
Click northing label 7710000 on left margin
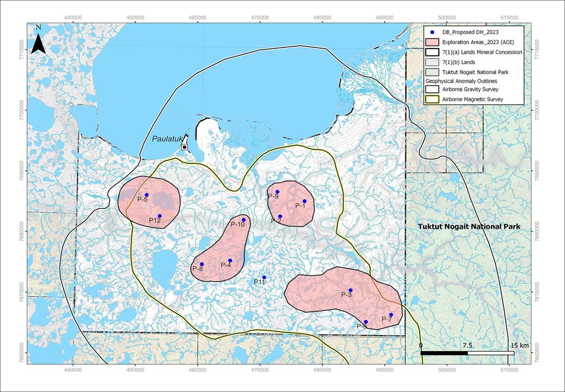[x=22, y=49]
